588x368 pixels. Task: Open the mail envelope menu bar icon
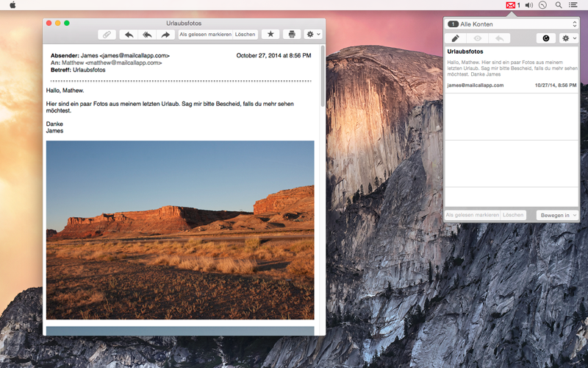(x=510, y=5)
